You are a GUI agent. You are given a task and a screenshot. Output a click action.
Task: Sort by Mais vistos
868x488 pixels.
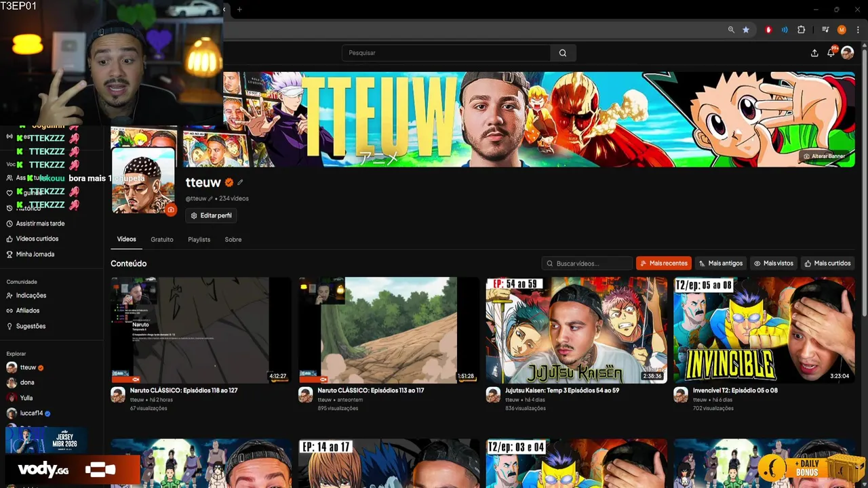(x=774, y=263)
